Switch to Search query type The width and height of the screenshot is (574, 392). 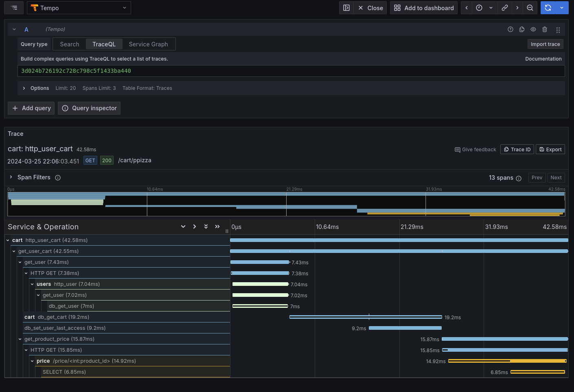tap(70, 44)
